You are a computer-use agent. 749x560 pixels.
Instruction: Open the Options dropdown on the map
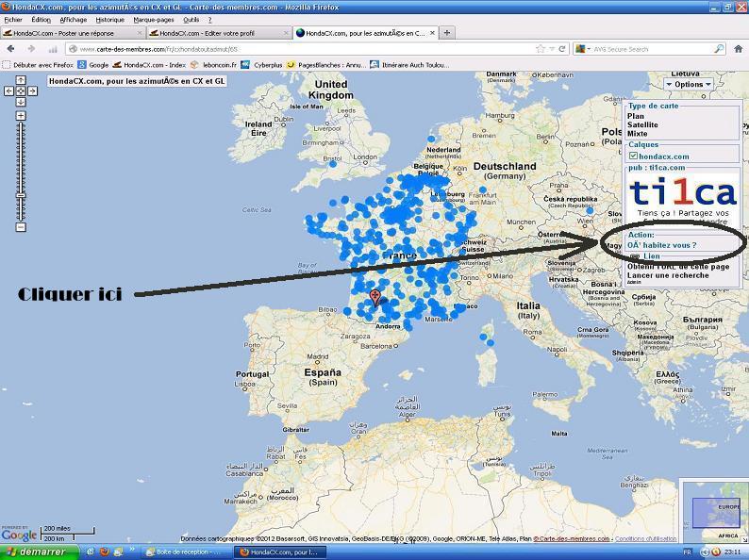[x=689, y=84]
